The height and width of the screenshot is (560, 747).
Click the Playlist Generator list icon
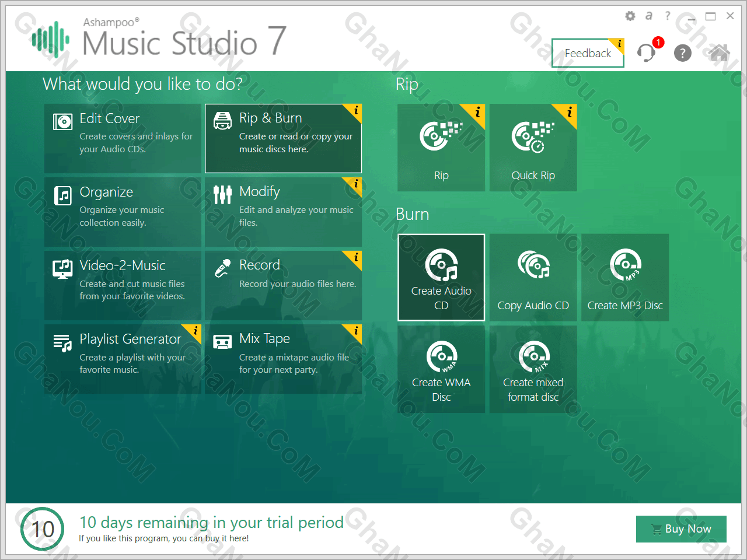coord(62,342)
